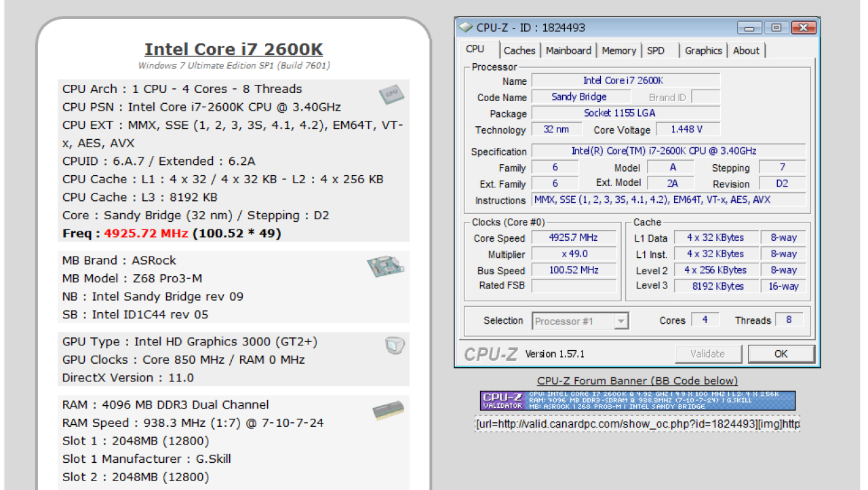Click the CPU Cache L3 8192 KB line
This screenshot has width=868, height=490.
140,197
